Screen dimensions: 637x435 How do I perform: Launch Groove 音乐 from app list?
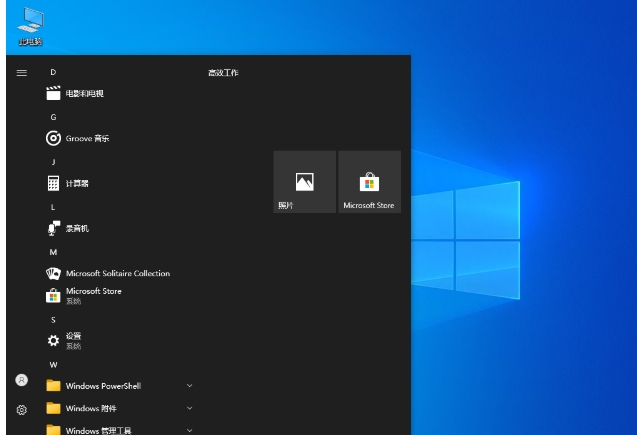[x=87, y=139]
